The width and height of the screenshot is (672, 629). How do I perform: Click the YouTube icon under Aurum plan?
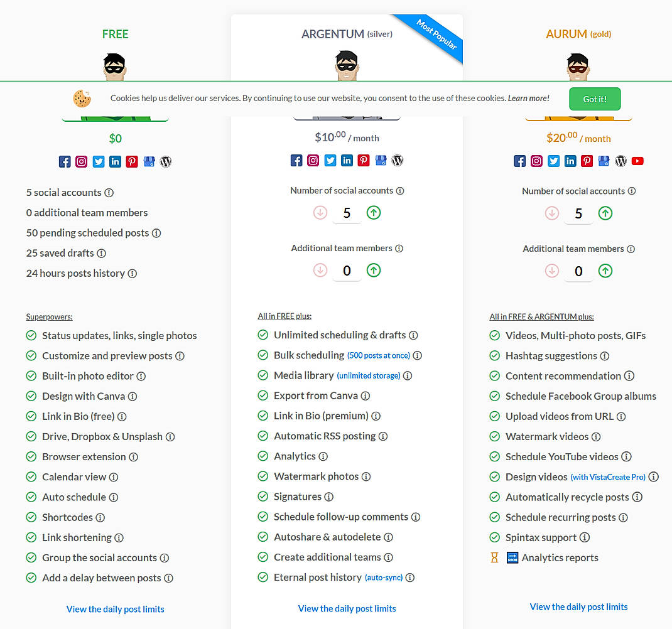(637, 161)
